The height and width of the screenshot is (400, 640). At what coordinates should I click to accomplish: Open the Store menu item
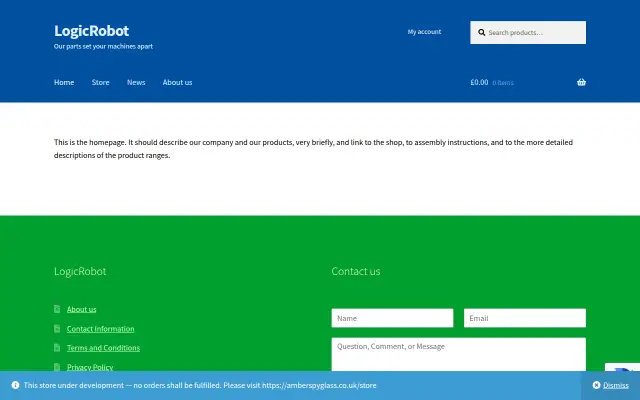pos(100,82)
